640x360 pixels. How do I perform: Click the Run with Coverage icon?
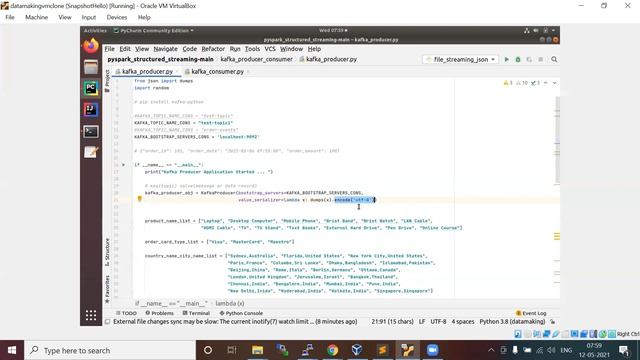529,59
